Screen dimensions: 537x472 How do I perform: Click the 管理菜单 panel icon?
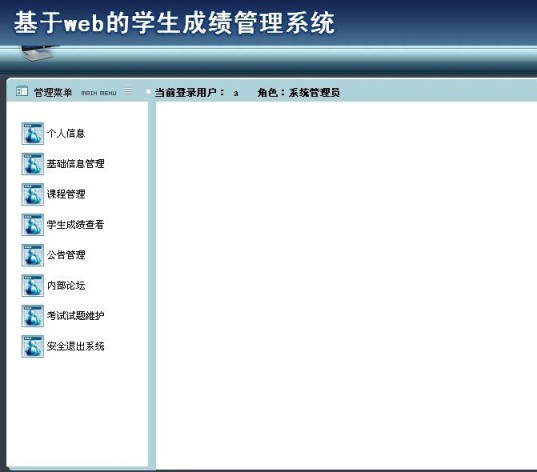[22, 91]
